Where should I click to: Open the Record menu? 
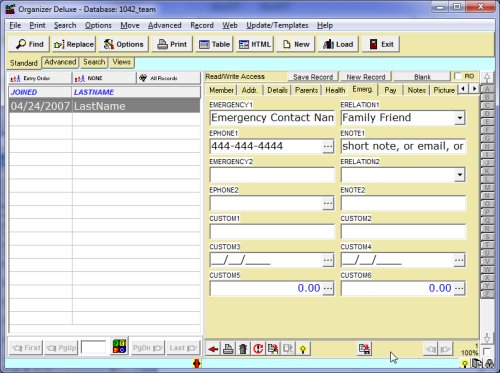click(x=202, y=25)
